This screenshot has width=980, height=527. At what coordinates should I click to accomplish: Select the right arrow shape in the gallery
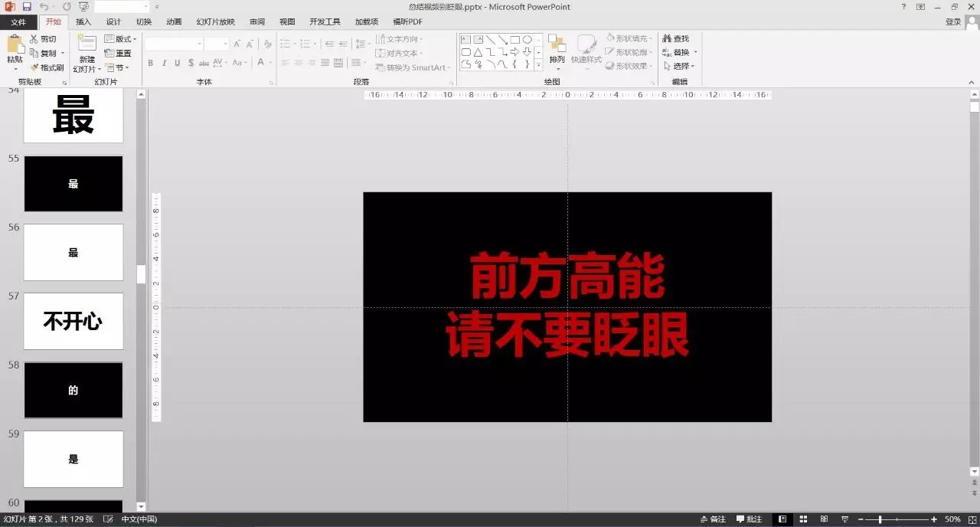514,52
